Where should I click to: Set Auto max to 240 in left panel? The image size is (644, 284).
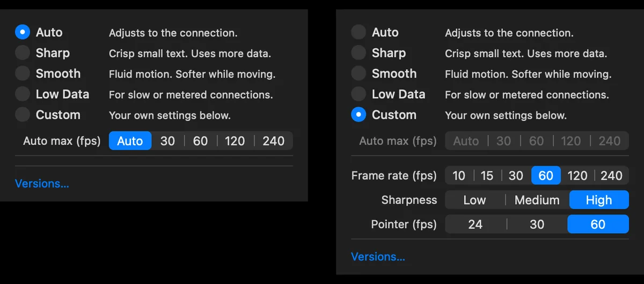(x=274, y=141)
